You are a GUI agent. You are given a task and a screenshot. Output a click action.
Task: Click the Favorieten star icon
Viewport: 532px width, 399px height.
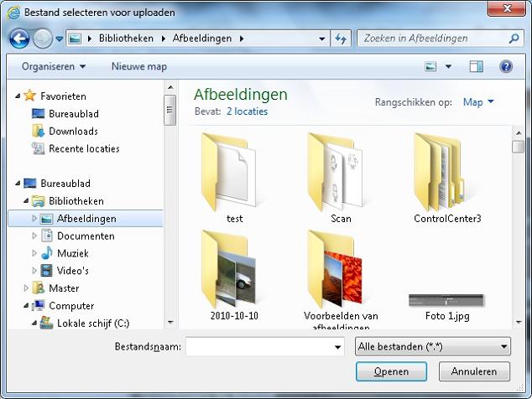[x=30, y=96]
